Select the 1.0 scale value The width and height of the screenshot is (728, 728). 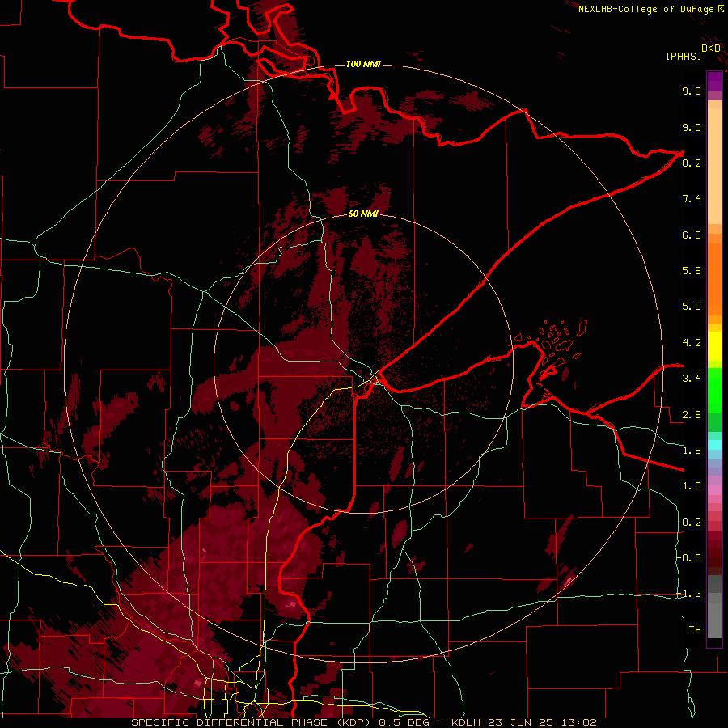point(692,486)
